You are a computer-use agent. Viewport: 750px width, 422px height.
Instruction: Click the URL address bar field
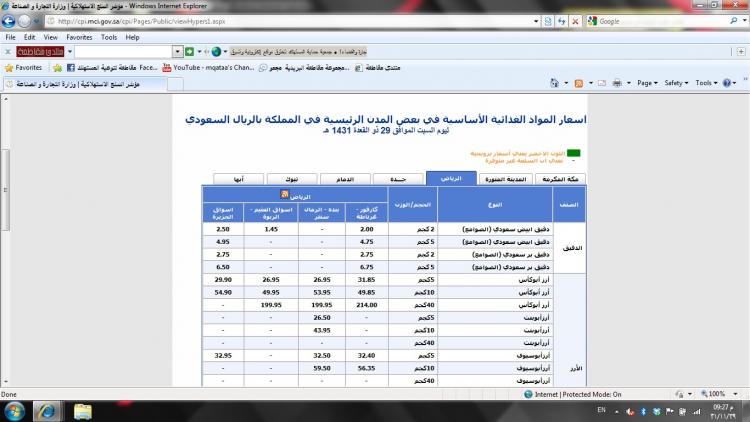click(300, 20)
